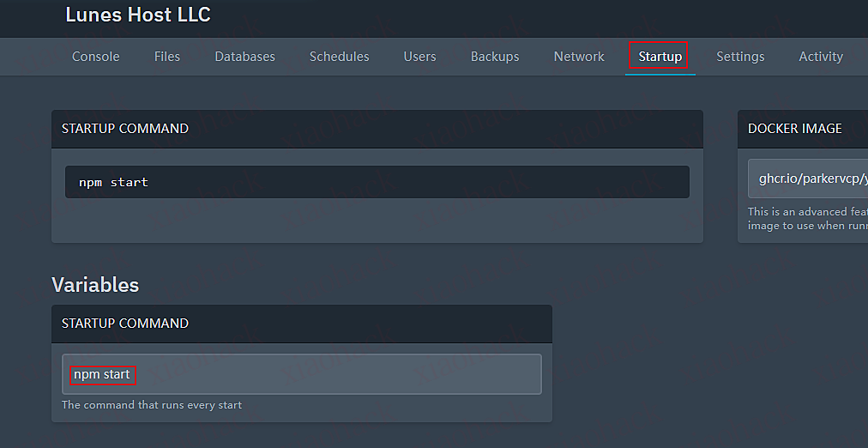Expand the Docker image dropdown
The height and width of the screenshot is (448, 868).
click(x=808, y=179)
